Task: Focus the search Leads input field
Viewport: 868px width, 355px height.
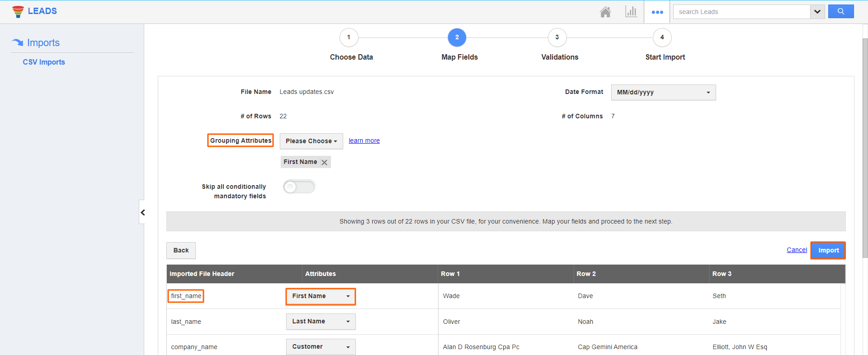Action: tap(741, 12)
